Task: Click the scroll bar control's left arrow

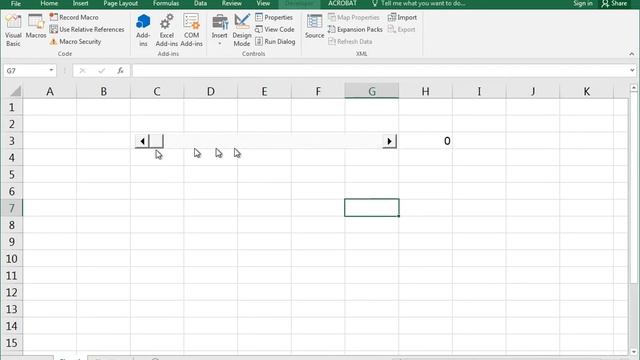Action: 142,141
